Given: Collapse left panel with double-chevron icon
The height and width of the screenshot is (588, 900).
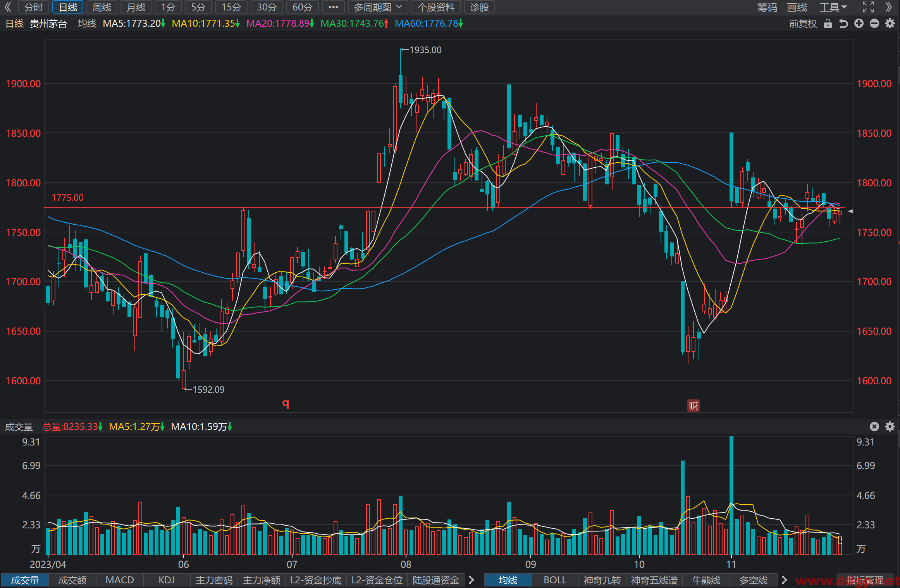Looking at the screenshot, I should coord(8,7).
